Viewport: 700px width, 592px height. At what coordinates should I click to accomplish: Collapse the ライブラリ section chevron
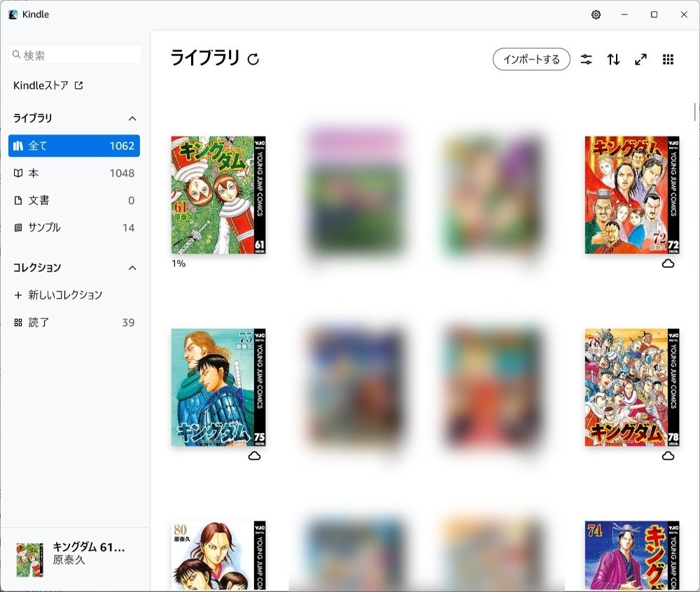(x=132, y=118)
